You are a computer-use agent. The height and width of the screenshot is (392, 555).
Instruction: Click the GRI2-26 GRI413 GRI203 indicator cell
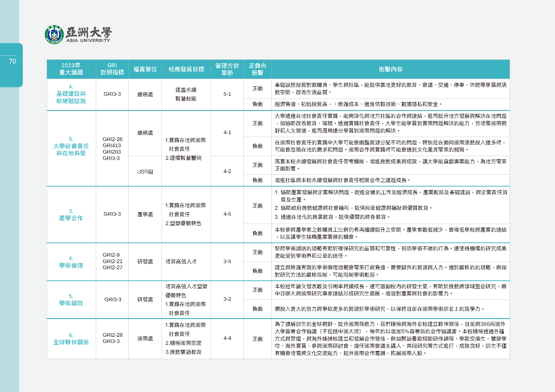coord(112,149)
